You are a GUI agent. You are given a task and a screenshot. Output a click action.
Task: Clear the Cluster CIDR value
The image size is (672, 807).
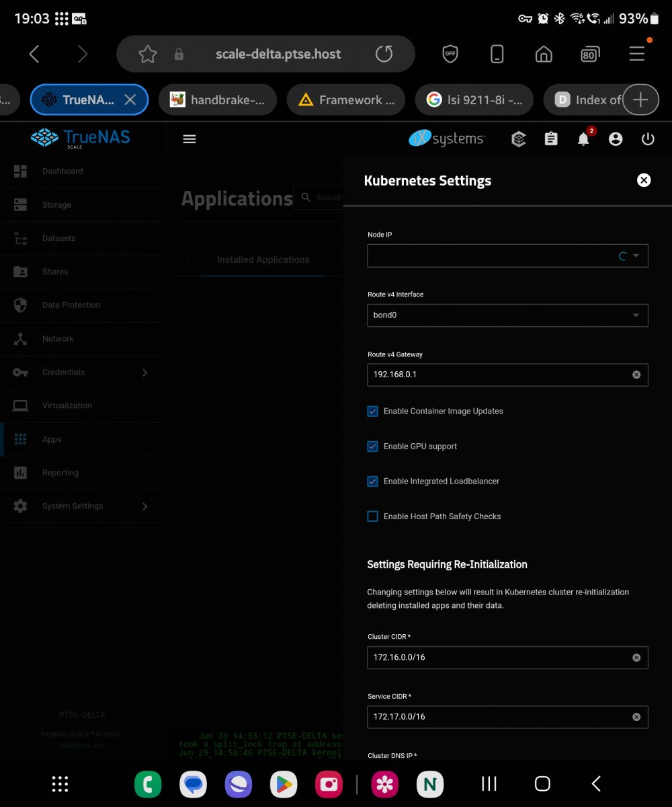636,658
